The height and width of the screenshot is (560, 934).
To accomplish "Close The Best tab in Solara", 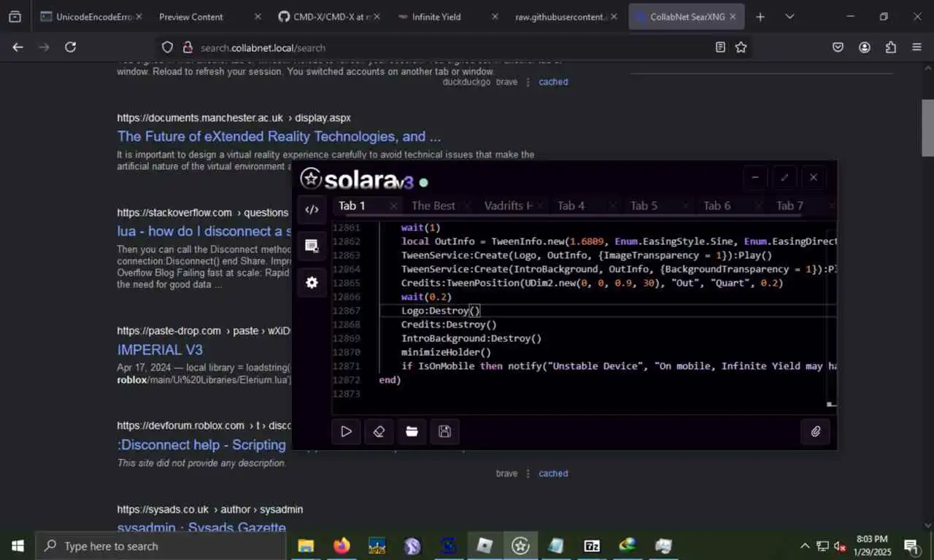I will tap(467, 206).
